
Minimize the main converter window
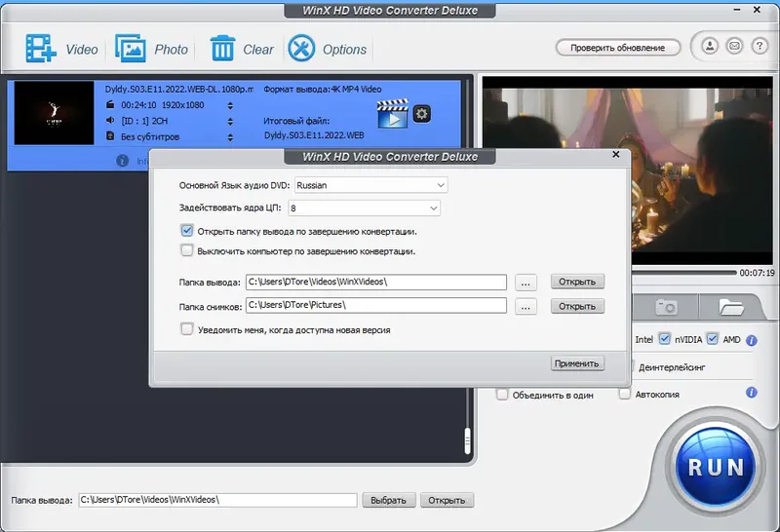pyautogui.click(x=737, y=10)
